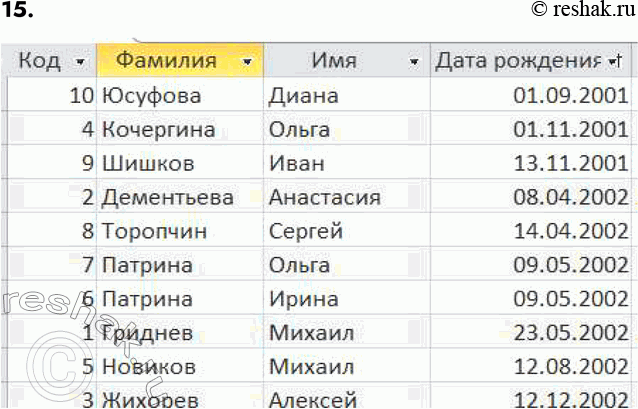Click the Иван name cell
638x409 pixels.
click(x=294, y=163)
